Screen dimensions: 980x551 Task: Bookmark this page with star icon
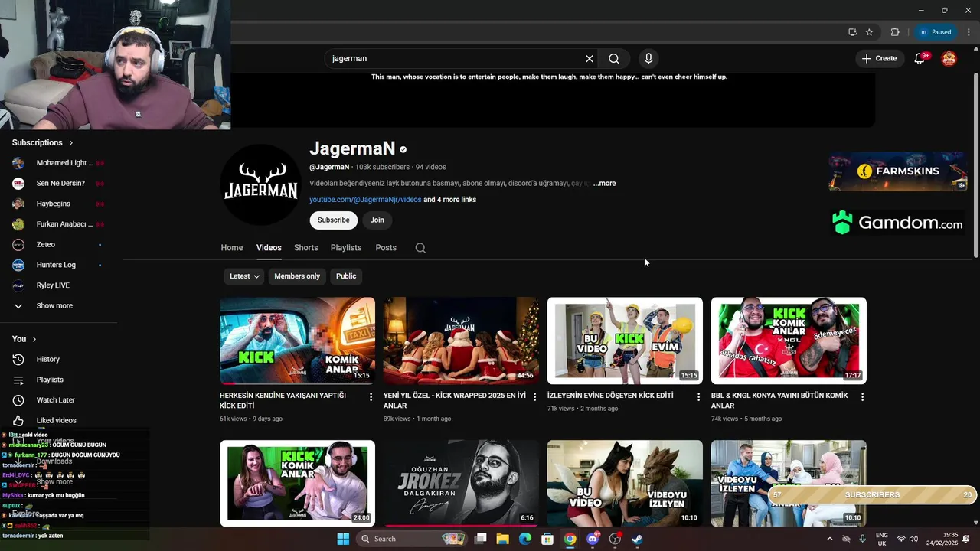pos(869,32)
